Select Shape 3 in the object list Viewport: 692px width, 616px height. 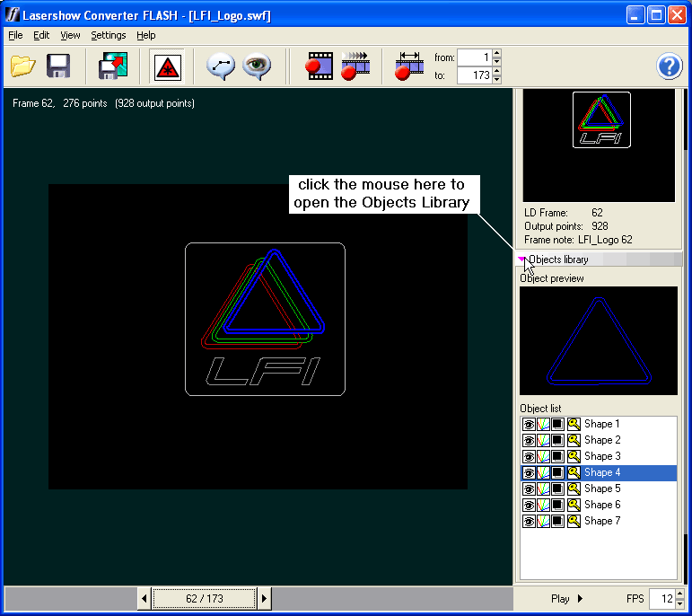tap(602, 456)
